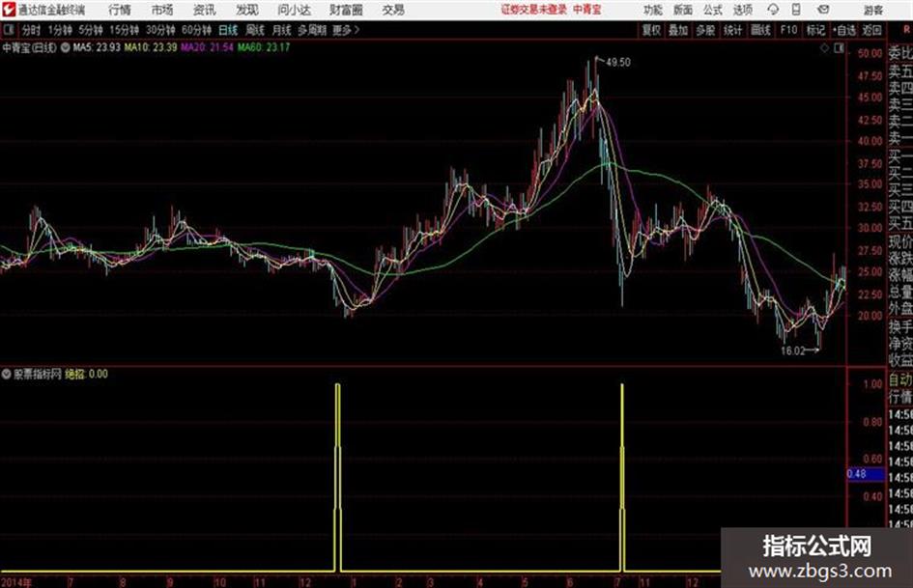Click the MA60: 23.17 label
Image resolution: width=913 pixels, height=588 pixels.
click(x=264, y=47)
